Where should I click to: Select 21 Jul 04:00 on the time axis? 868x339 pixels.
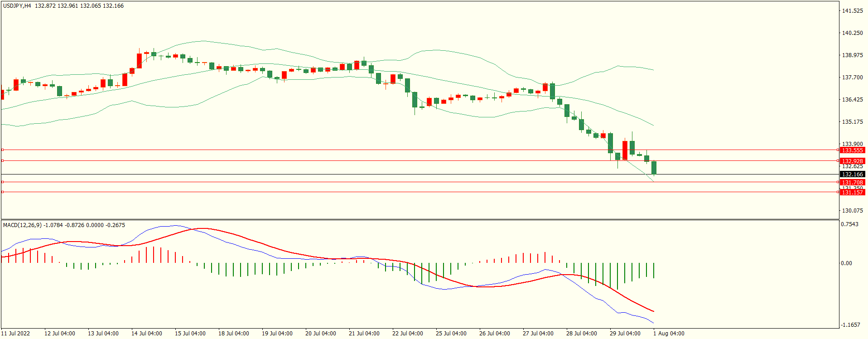[364, 334]
